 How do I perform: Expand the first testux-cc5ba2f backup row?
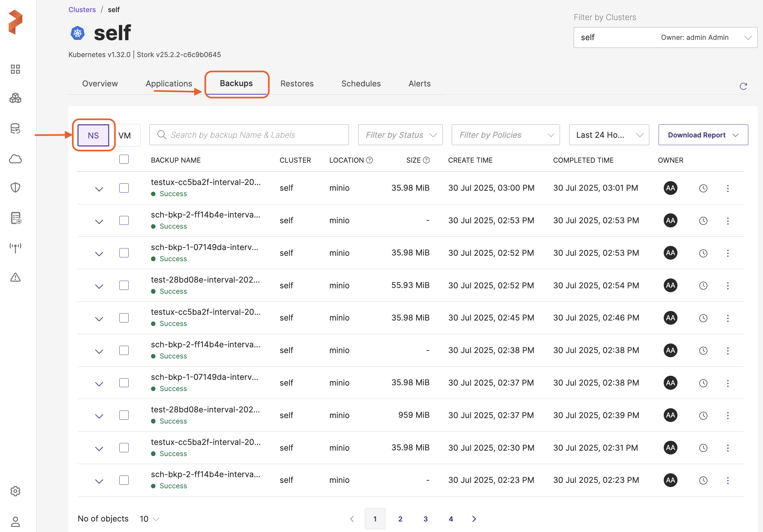99,189
